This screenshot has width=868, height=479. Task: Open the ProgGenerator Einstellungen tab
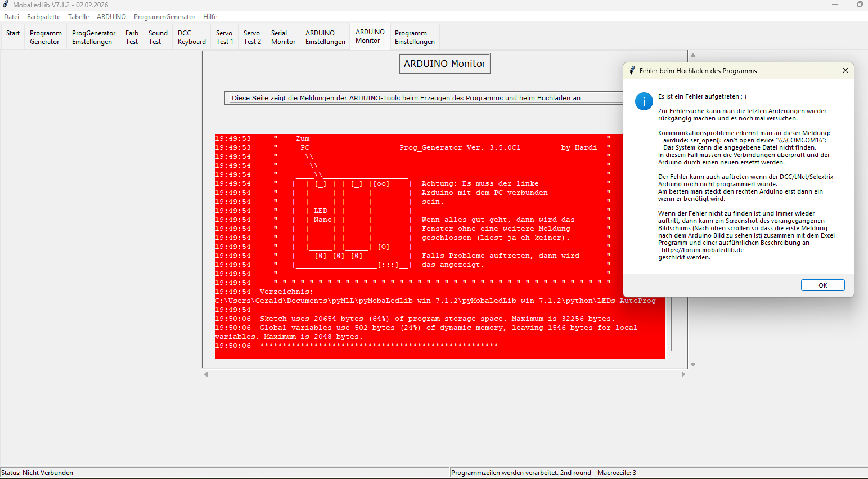point(93,37)
